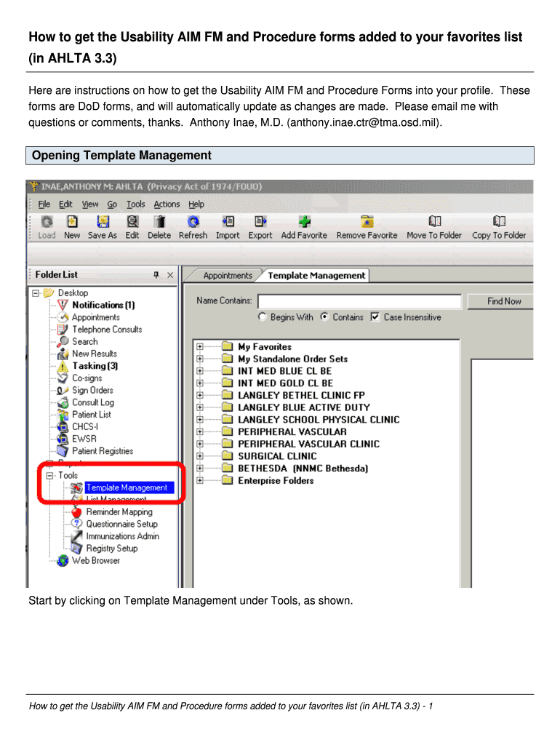Click the New template toolbar icon
The height and width of the screenshot is (745, 560).
click(x=72, y=222)
